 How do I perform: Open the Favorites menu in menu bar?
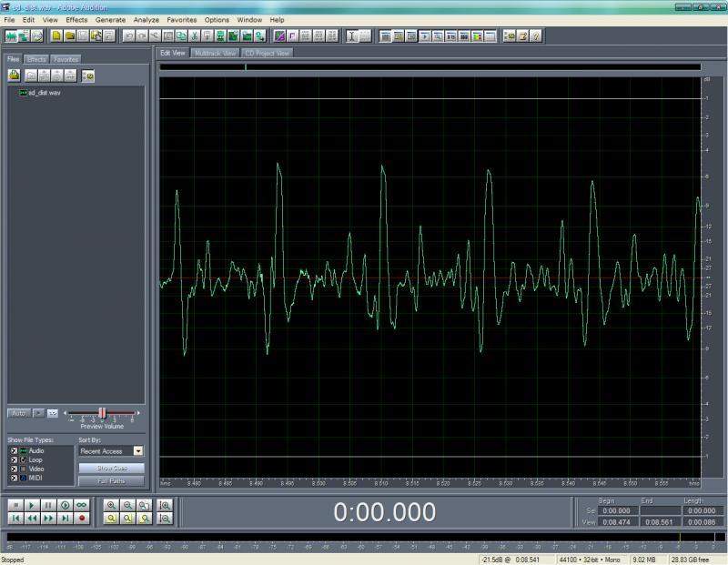(181, 19)
